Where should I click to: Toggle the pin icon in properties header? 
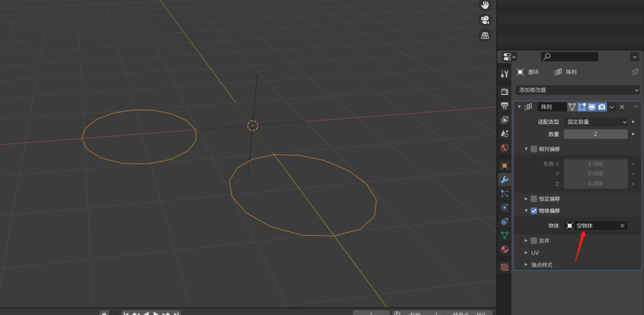coord(634,72)
